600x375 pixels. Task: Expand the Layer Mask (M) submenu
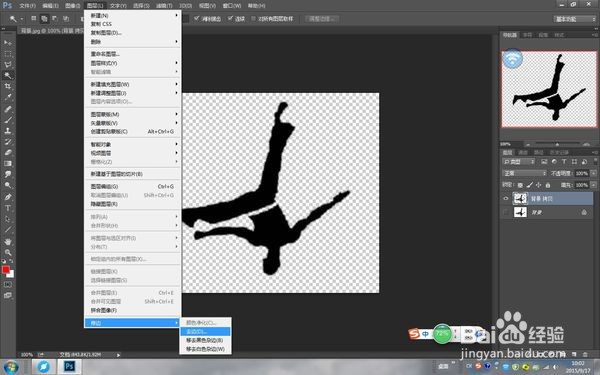point(132,114)
